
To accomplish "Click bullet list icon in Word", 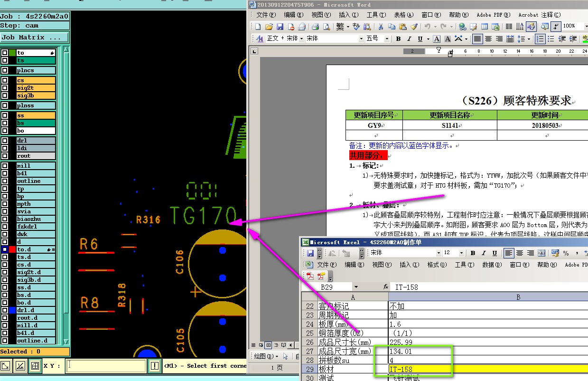I will [551, 38].
